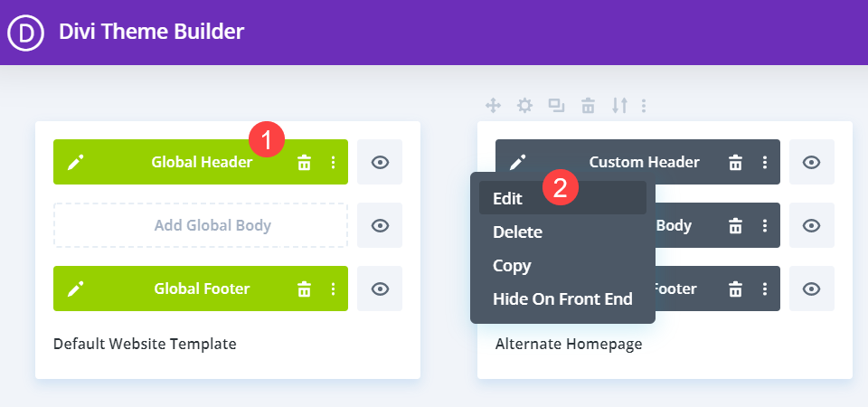Image resolution: width=868 pixels, height=407 pixels.
Task: Open Custom Header more options menu
Action: 765,162
